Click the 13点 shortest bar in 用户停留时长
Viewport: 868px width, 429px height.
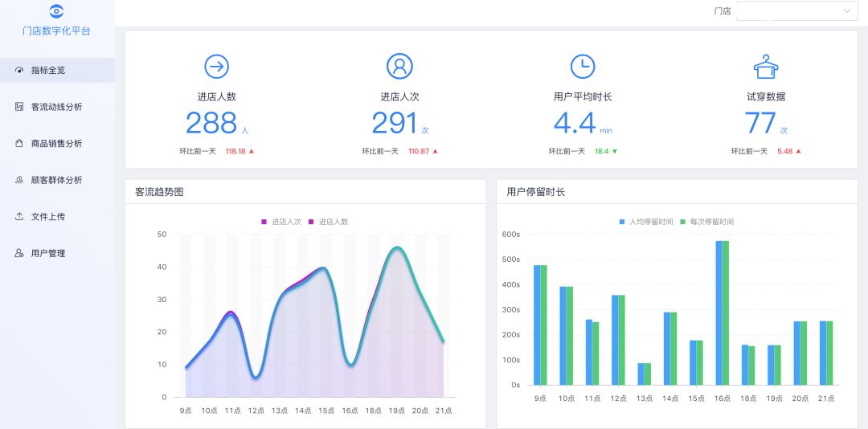click(644, 374)
